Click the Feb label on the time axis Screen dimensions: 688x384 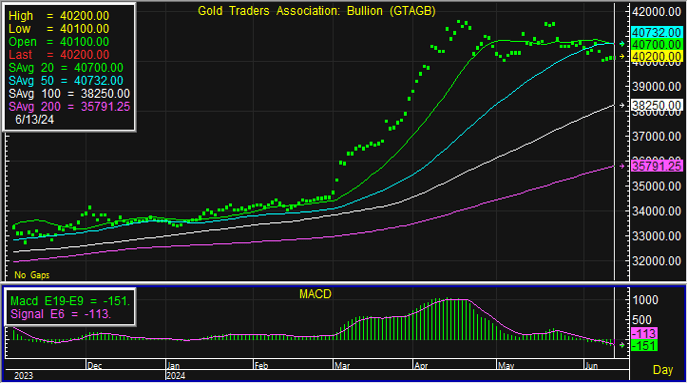tap(262, 366)
